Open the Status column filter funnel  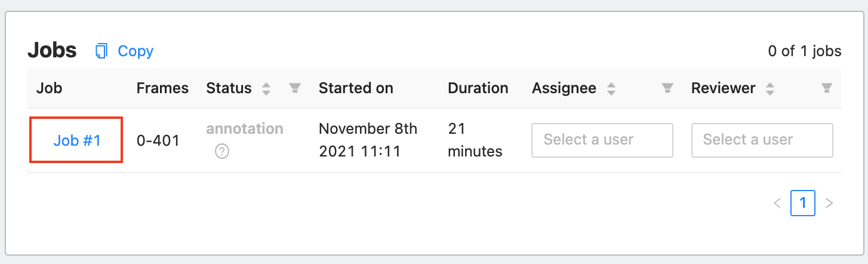(294, 88)
